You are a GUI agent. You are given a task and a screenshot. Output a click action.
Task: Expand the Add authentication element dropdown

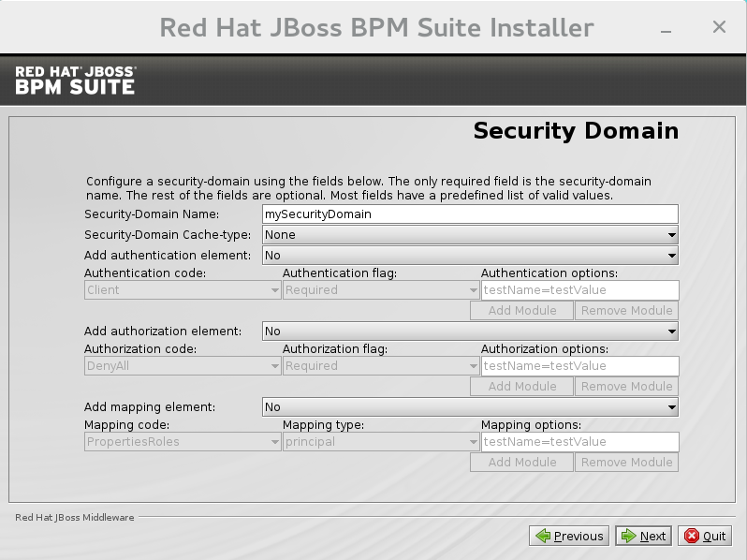point(469,255)
